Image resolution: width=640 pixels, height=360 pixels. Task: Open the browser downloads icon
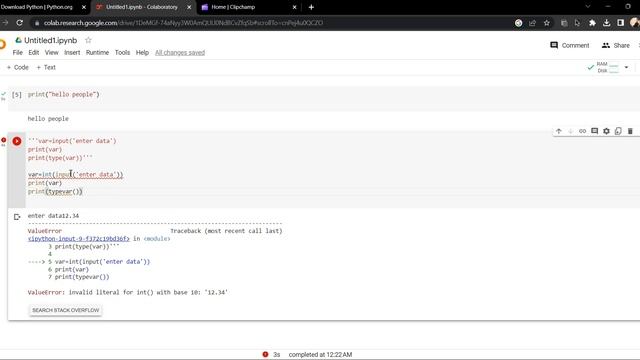coord(607,23)
